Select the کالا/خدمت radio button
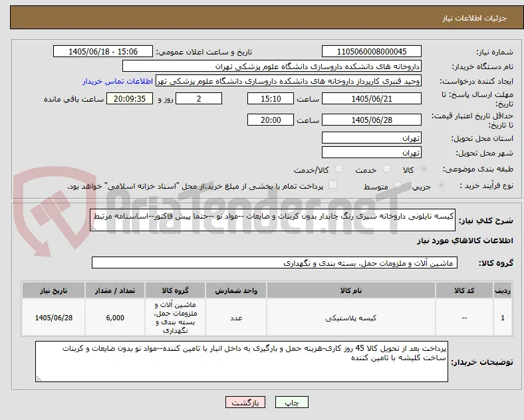 (339, 169)
